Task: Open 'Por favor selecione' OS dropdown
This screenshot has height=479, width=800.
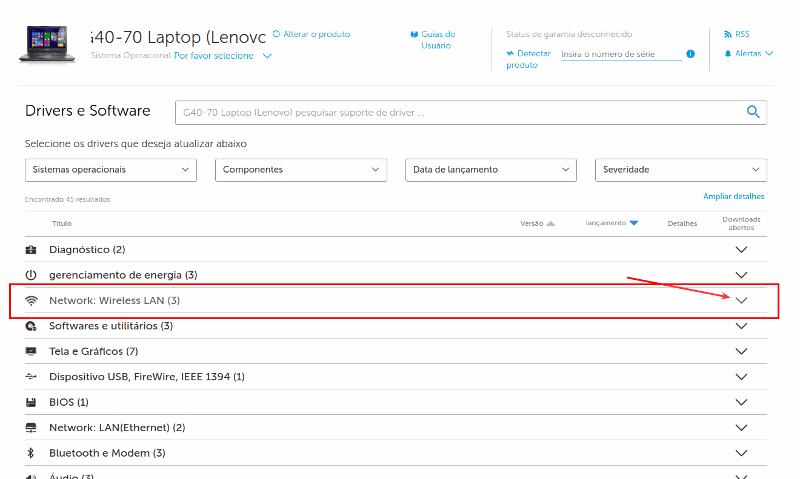Action: pyautogui.click(x=223, y=56)
